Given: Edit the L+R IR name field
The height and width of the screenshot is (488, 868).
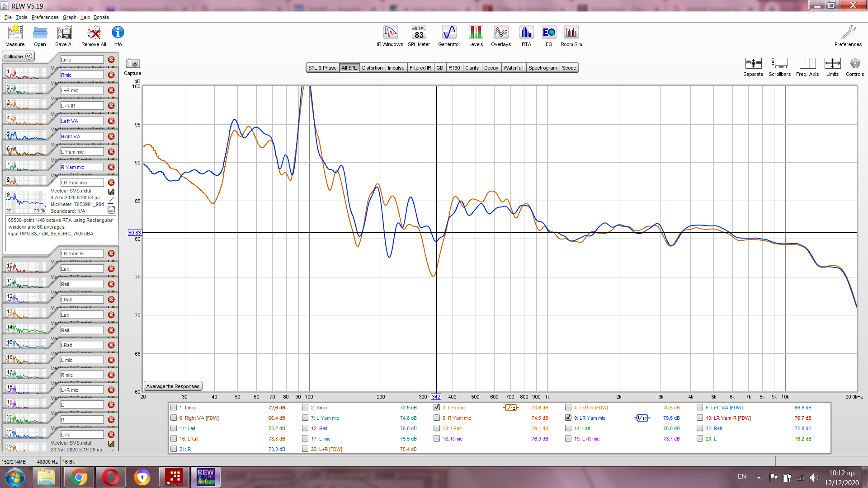Looking at the screenshot, I should [x=82, y=106].
